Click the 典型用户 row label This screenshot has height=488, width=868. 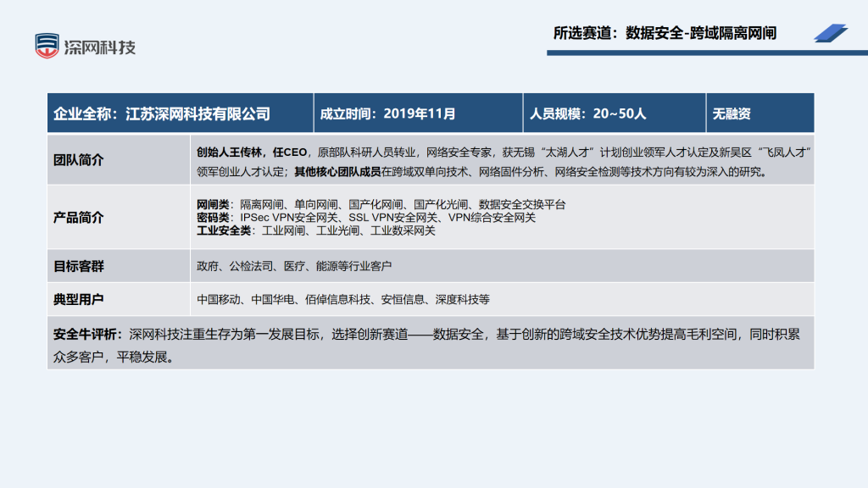(x=79, y=299)
